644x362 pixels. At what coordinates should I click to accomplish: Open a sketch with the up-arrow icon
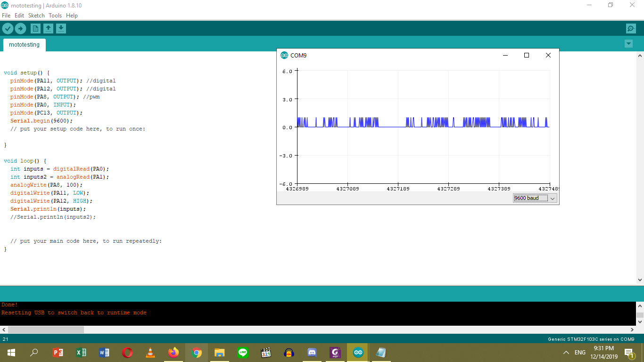[48, 29]
